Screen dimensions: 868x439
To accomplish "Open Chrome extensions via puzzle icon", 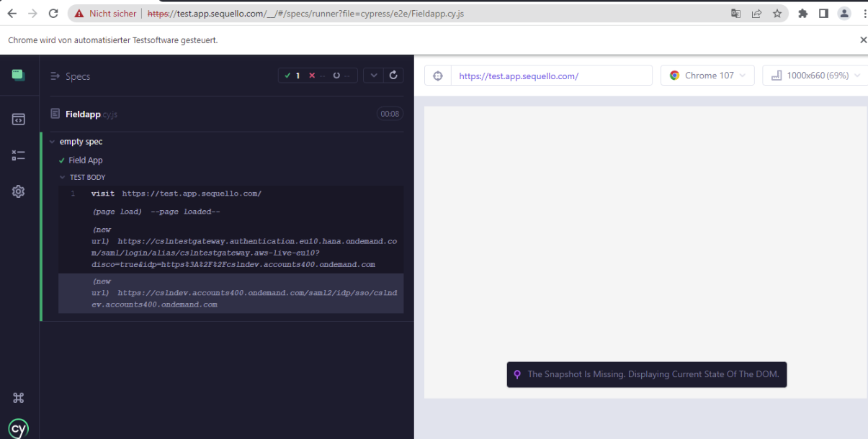I will [802, 13].
